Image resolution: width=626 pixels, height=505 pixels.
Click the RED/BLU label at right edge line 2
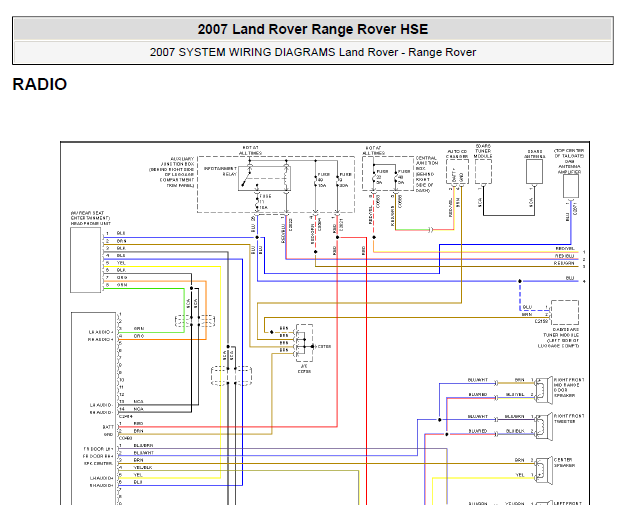click(565, 256)
